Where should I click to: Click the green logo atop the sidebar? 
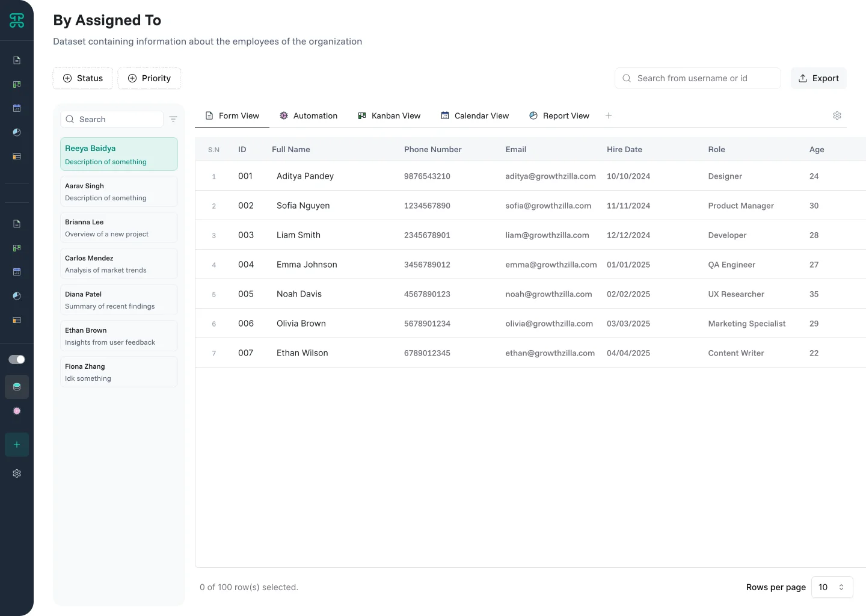(x=17, y=20)
